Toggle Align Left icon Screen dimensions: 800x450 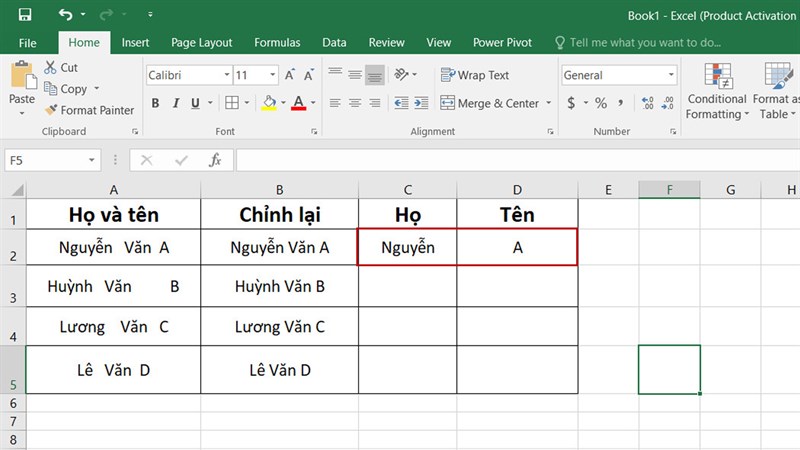[x=335, y=103]
